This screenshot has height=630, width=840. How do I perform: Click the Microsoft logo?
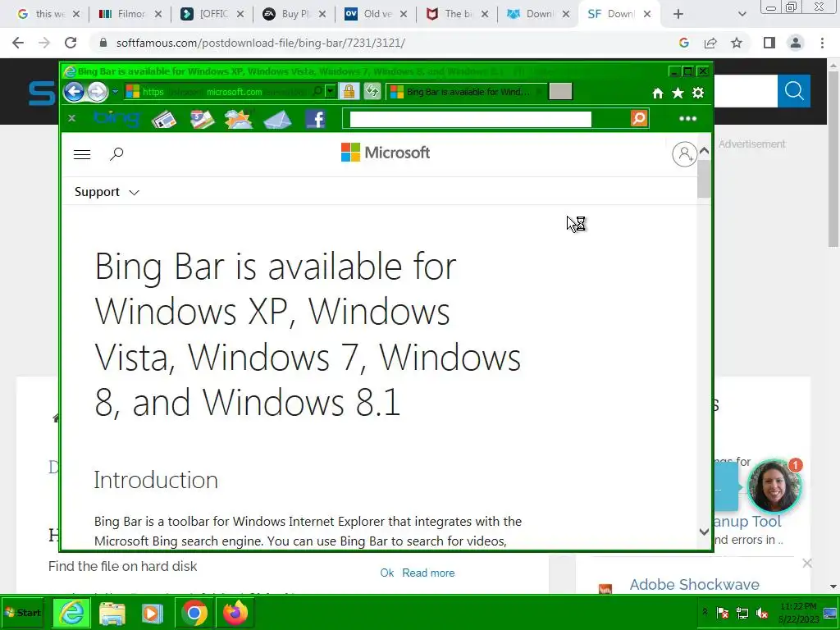coord(386,153)
